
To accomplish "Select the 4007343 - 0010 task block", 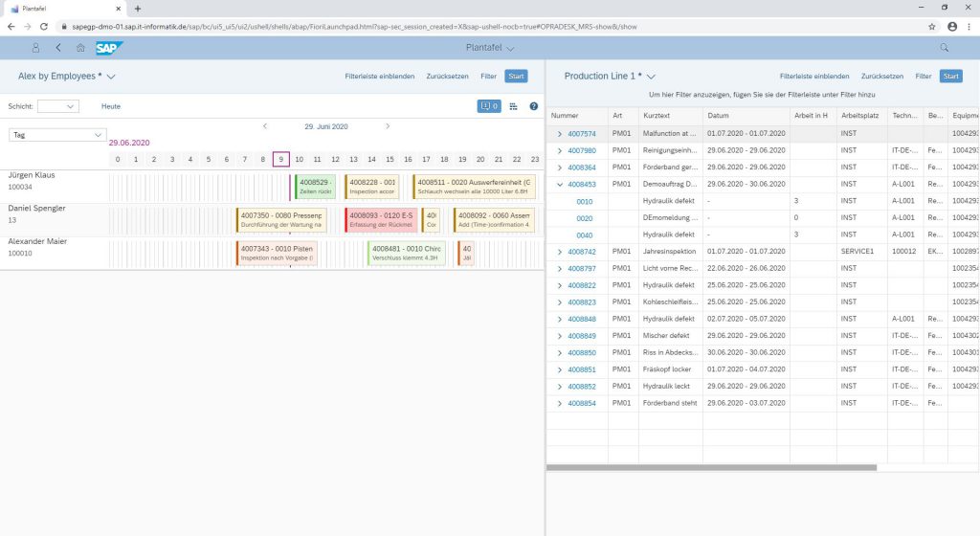I will 277,253.
